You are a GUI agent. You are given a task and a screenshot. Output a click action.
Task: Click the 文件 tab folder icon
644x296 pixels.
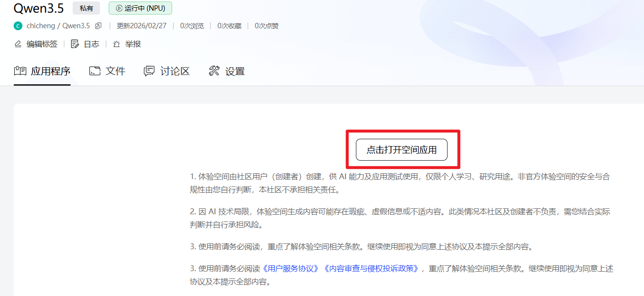(95, 71)
